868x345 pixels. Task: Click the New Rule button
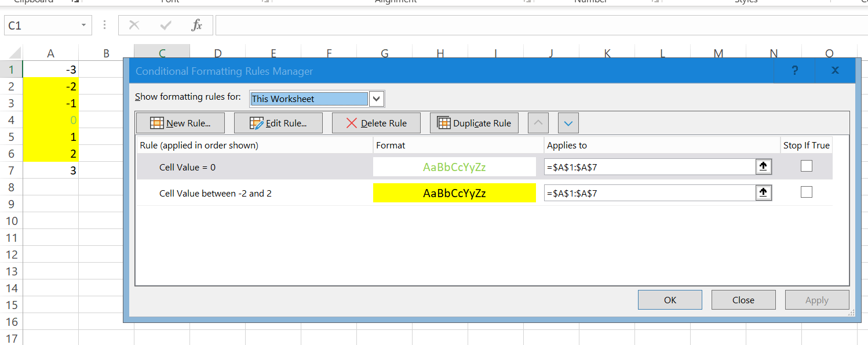pos(180,123)
